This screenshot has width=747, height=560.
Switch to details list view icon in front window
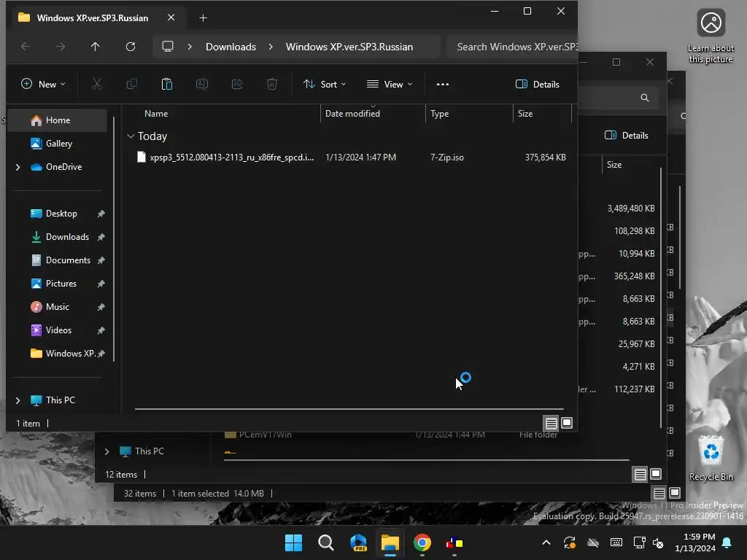tap(551, 423)
